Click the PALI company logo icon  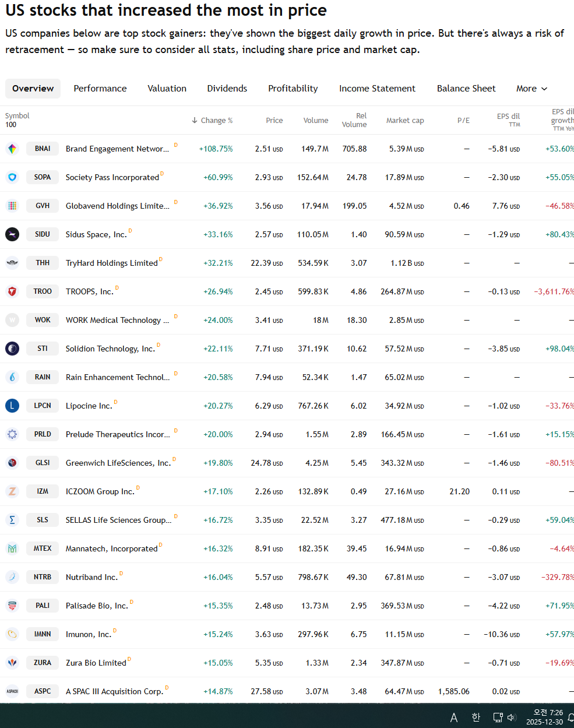(12, 606)
